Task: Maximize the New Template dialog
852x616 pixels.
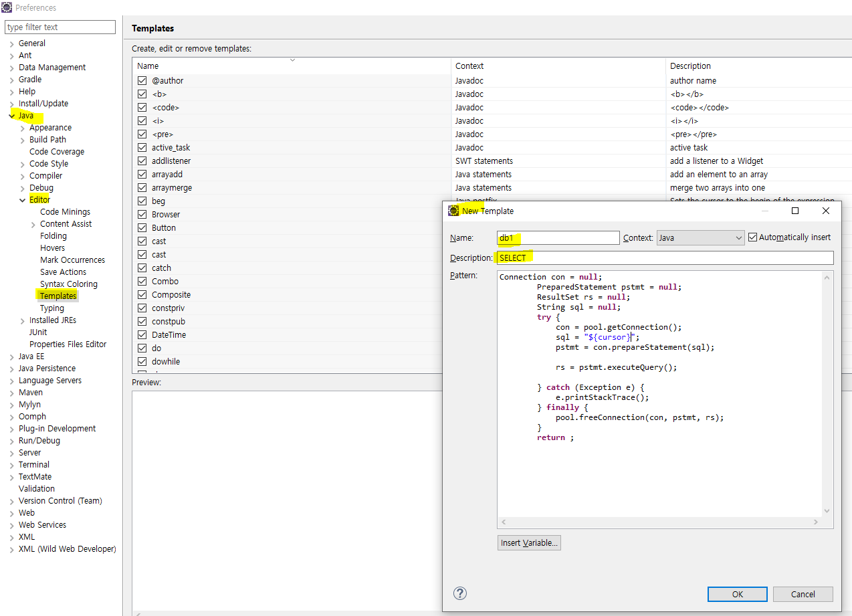Action: (x=795, y=211)
